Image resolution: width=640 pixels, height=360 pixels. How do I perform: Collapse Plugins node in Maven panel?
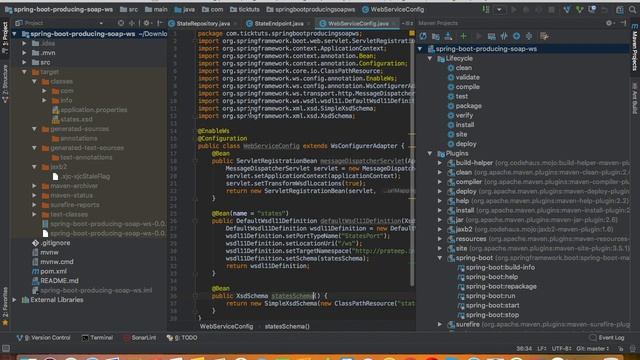430,153
